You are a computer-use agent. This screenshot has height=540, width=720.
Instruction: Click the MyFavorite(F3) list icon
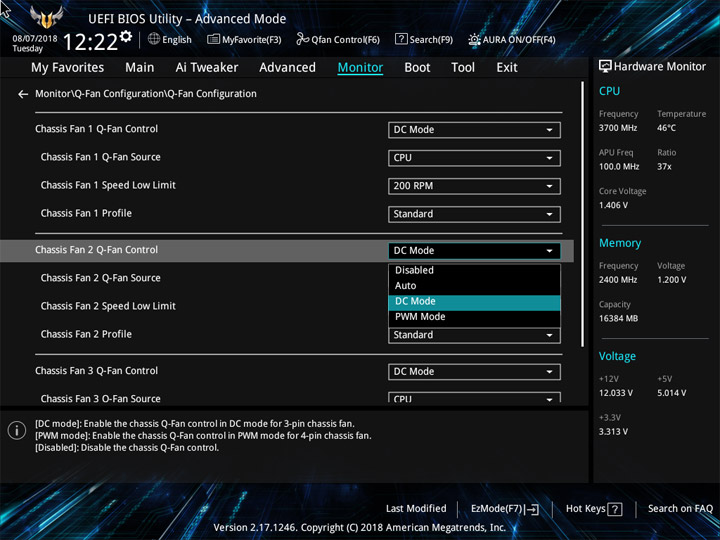click(x=214, y=39)
